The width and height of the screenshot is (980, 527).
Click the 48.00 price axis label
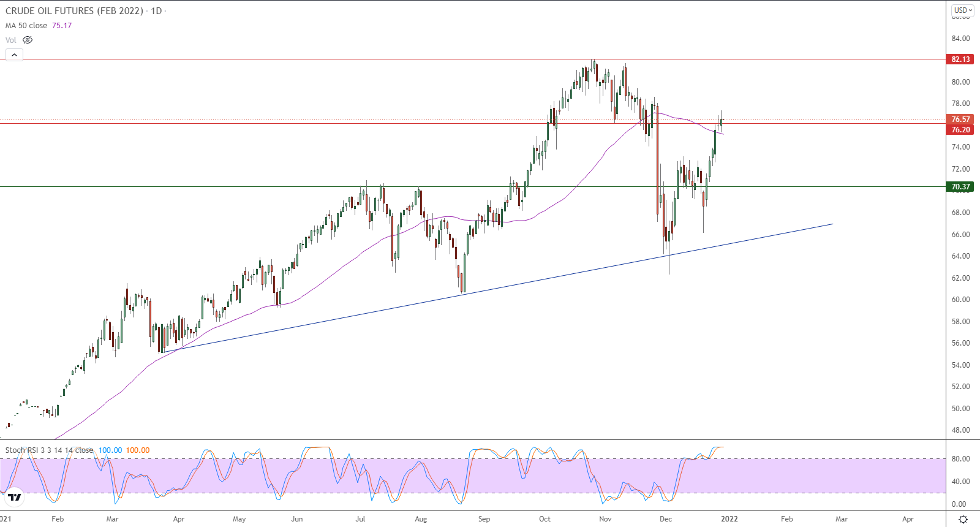tap(960, 430)
